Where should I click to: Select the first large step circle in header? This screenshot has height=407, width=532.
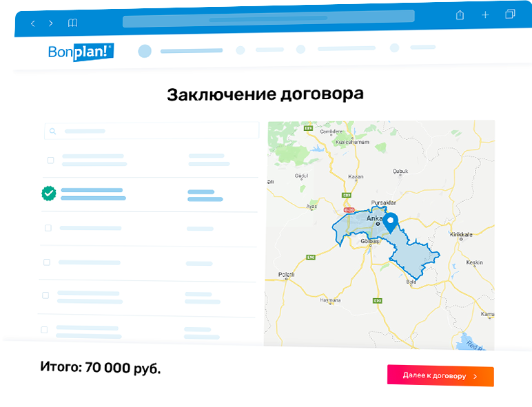click(x=144, y=50)
